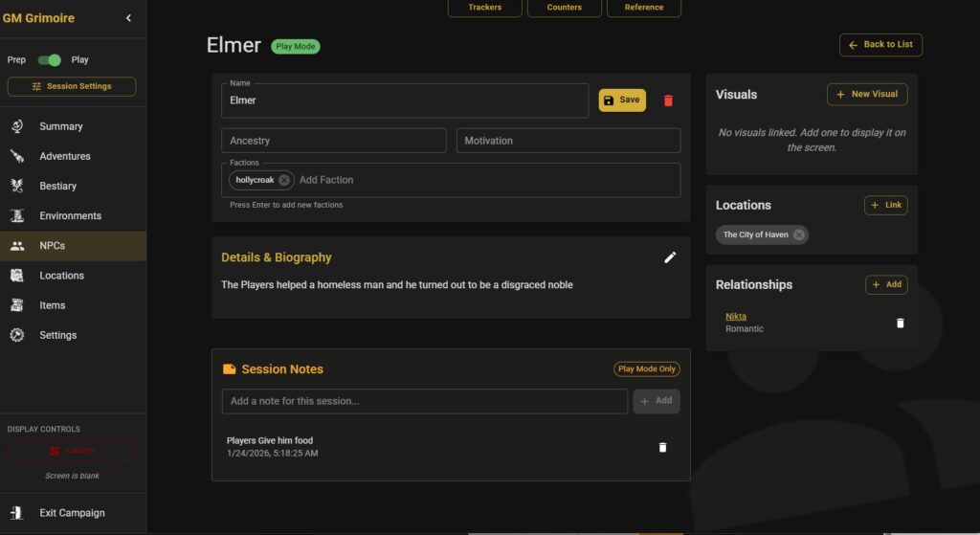Open the Reference tab
This screenshot has width=980, height=535.
(x=644, y=8)
